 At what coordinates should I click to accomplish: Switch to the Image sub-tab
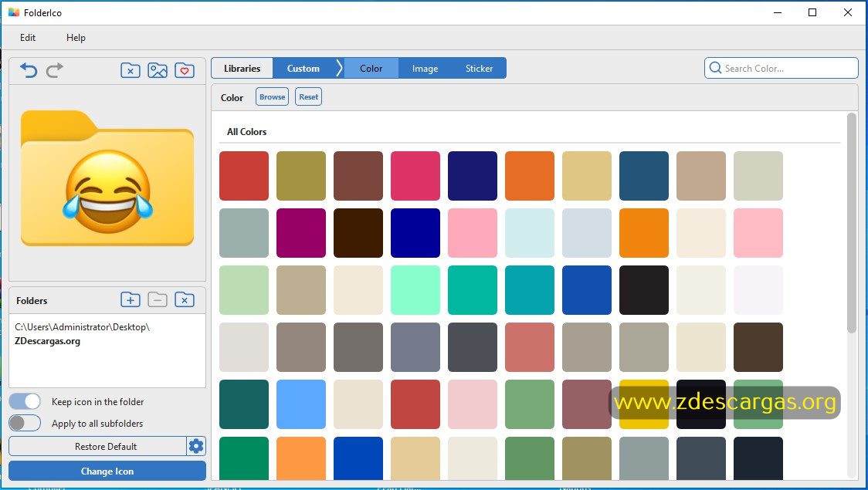click(x=426, y=68)
